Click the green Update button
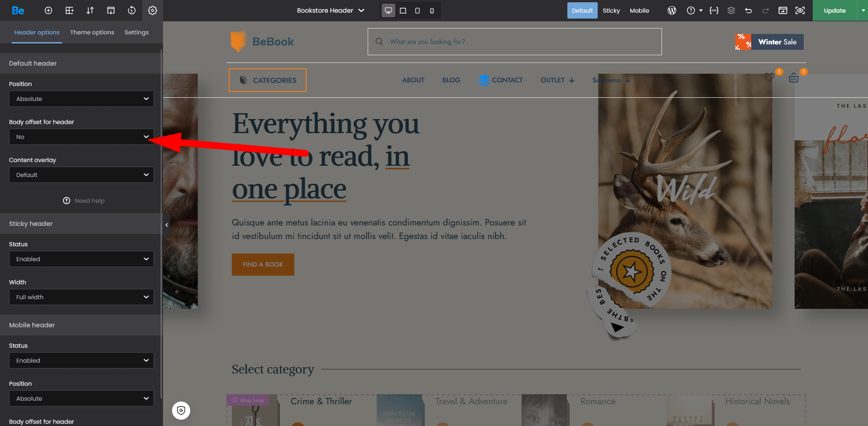Screen dimensions: 868x426 pyautogui.click(x=834, y=10)
